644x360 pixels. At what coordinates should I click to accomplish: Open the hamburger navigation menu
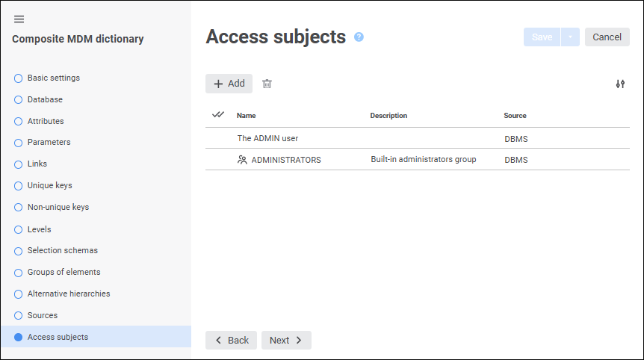pos(19,19)
